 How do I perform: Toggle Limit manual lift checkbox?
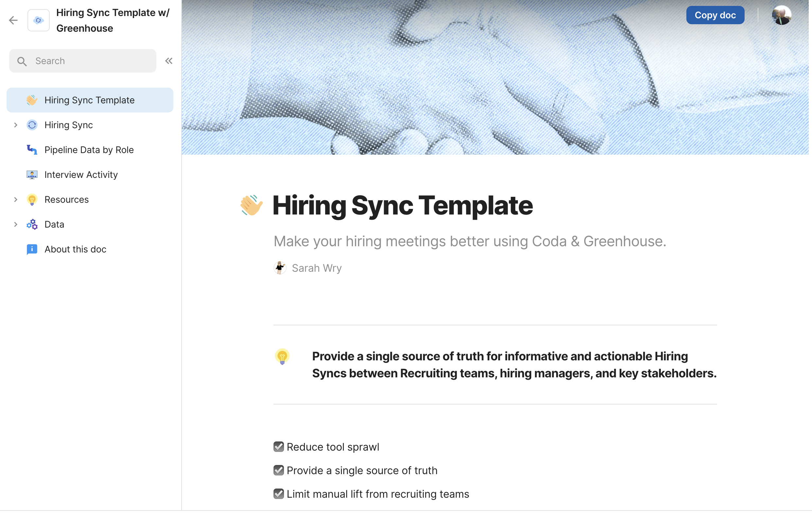point(278,494)
